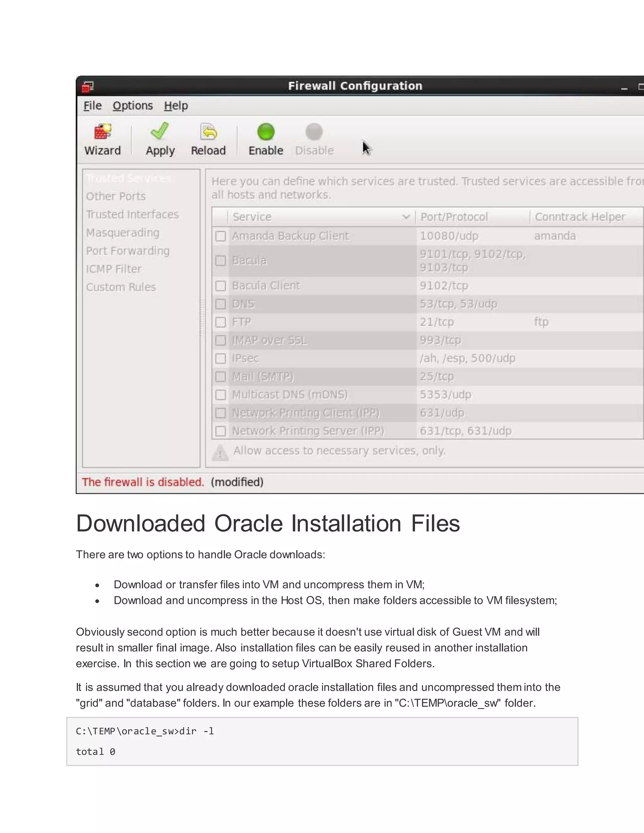Click 'Allow access to necessary services, only.' note
Screen dimensions: 644x833
(340, 451)
